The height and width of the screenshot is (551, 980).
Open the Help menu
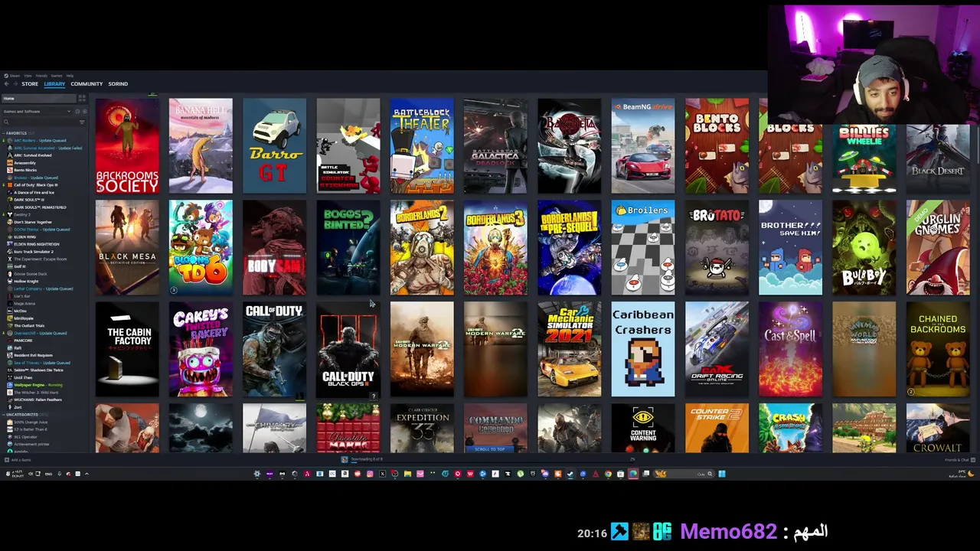point(70,76)
